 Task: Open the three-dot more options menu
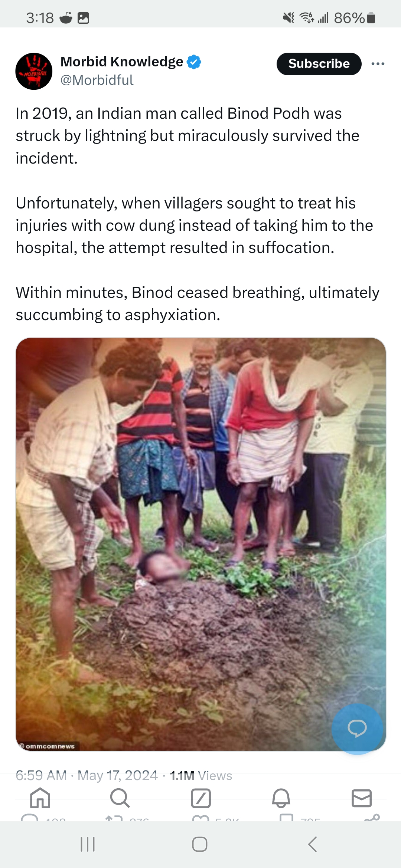pyautogui.click(x=378, y=64)
